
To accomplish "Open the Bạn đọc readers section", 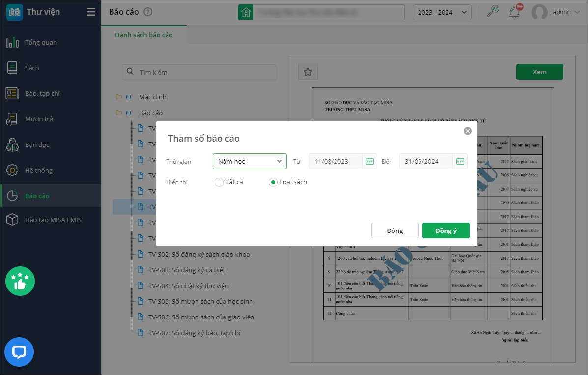I will 51,144.
